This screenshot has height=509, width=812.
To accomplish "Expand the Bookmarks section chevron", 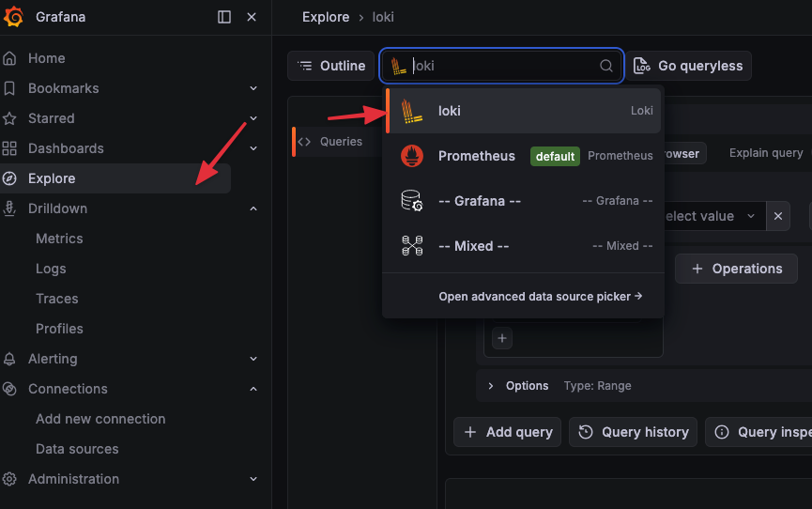I will [253, 88].
